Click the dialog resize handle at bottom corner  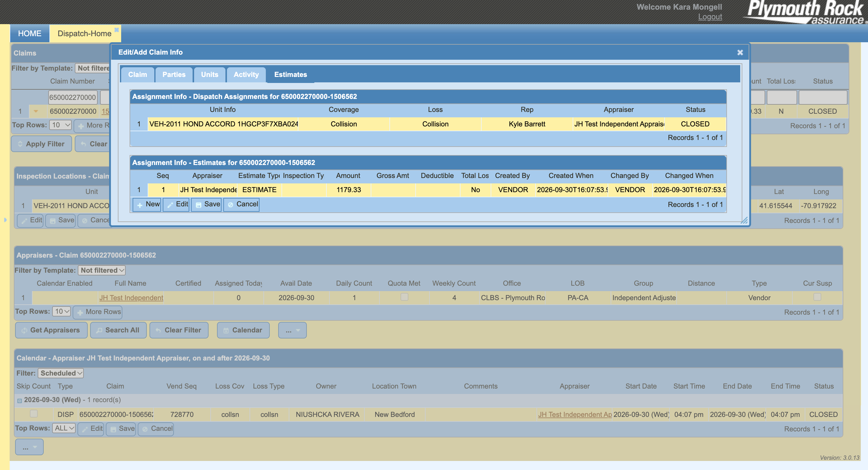(x=744, y=221)
